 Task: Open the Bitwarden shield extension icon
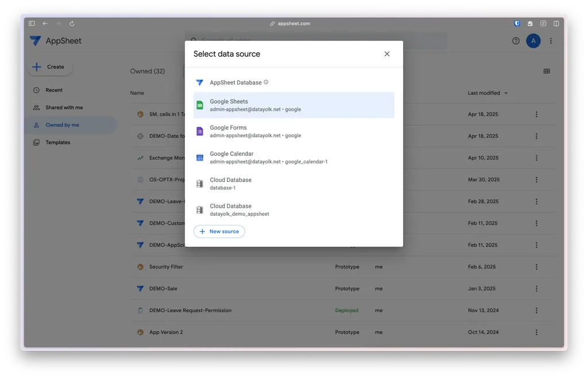517,23
